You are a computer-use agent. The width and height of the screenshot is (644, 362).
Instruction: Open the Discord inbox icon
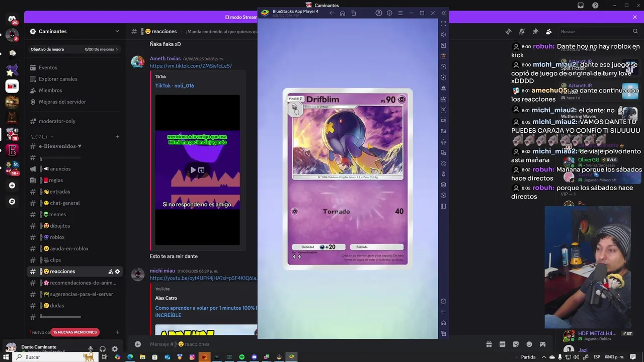tap(581, 6)
